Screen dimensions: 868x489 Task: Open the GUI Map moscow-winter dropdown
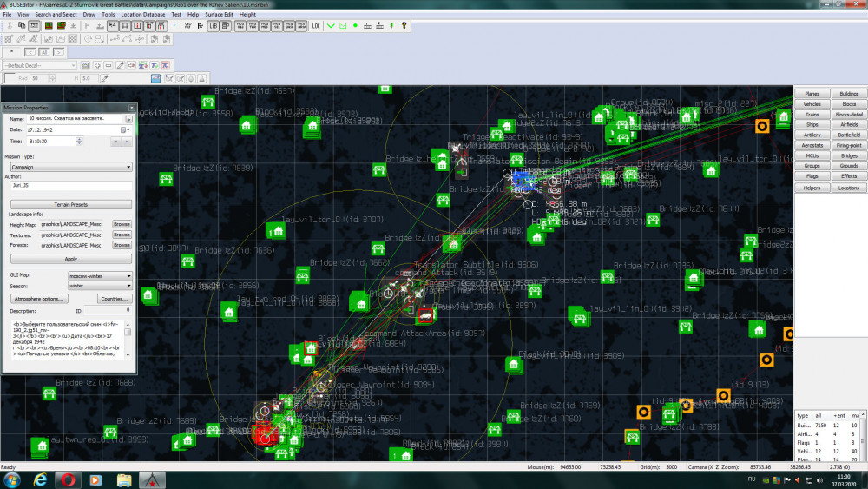click(x=100, y=276)
